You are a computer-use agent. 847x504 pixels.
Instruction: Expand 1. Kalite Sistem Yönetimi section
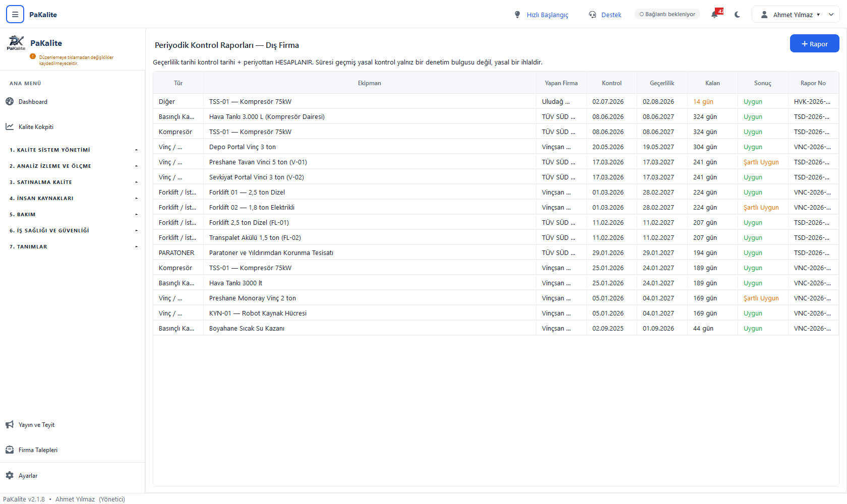coord(72,150)
